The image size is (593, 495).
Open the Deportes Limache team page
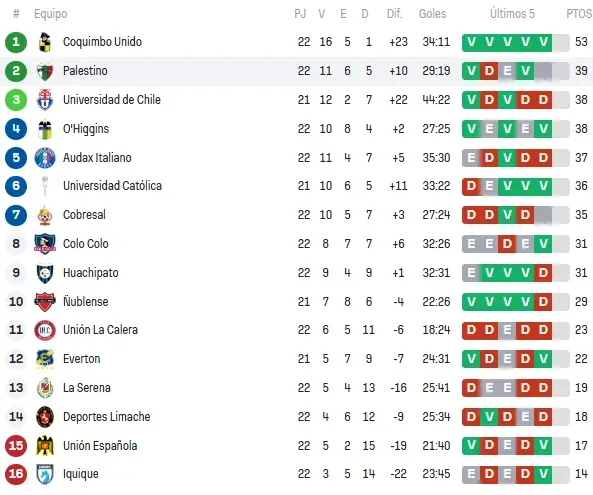[107, 417]
